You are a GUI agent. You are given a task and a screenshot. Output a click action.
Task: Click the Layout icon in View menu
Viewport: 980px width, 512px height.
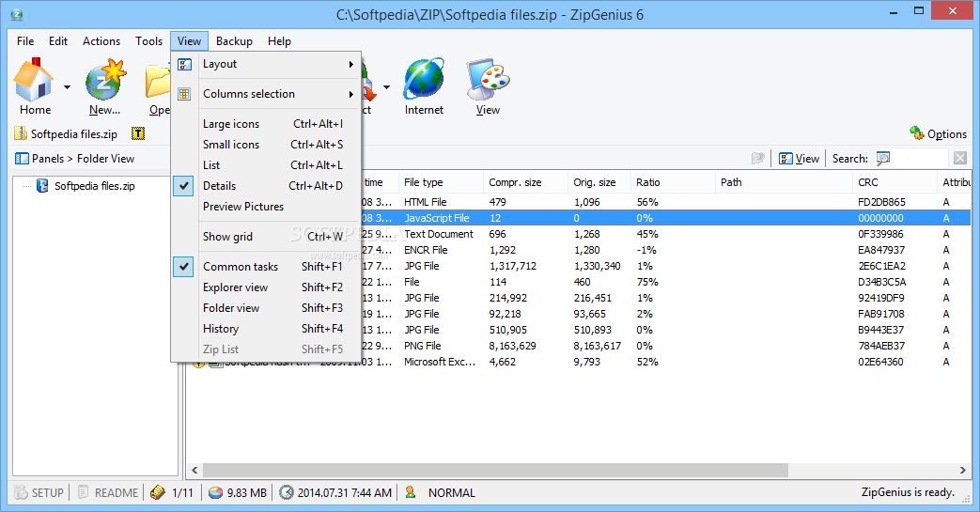point(184,64)
